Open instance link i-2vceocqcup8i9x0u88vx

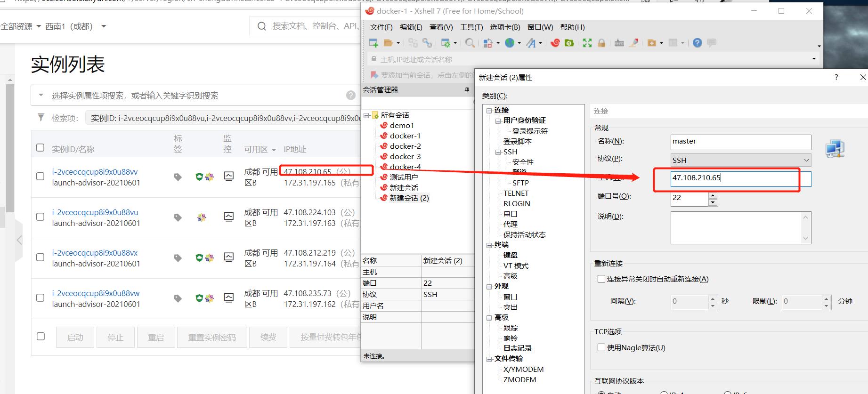[95, 253]
